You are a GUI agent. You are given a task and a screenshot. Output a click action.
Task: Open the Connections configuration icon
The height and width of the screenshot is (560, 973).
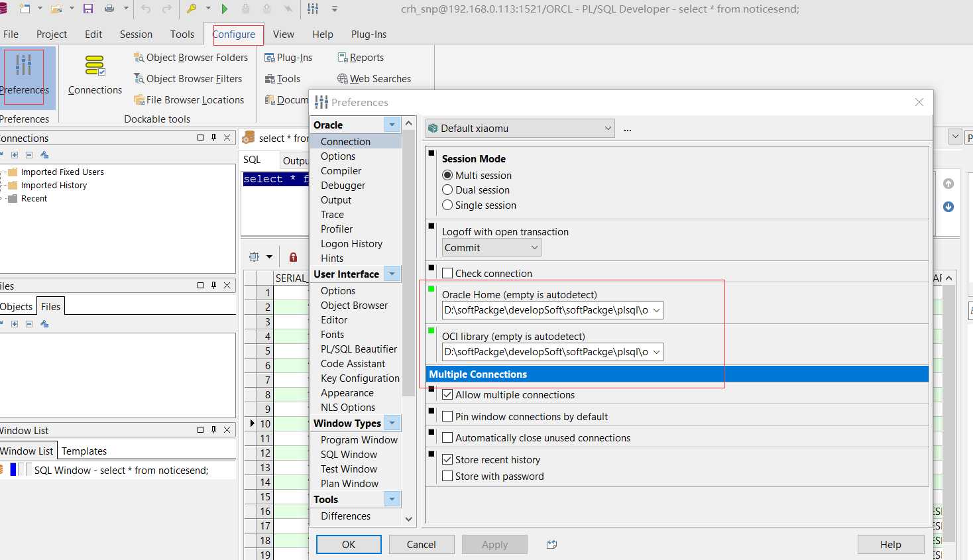(x=95, y=76)
